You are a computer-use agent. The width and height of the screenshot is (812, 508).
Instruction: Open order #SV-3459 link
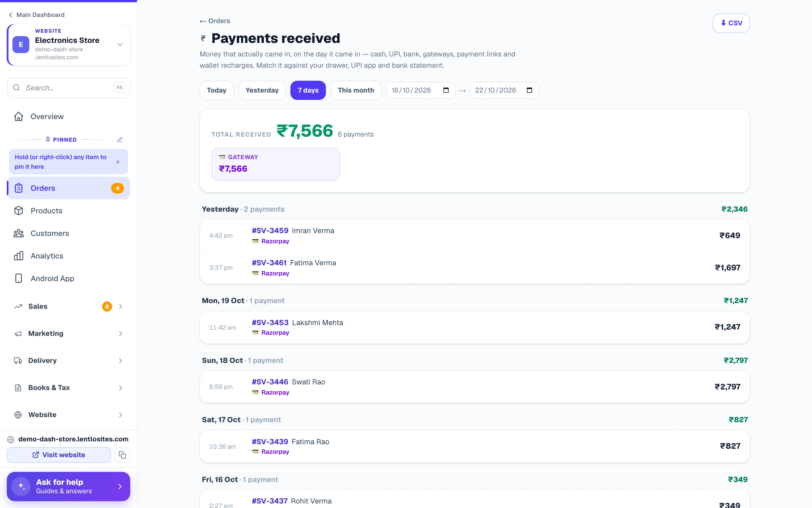[x=270, y=231]
